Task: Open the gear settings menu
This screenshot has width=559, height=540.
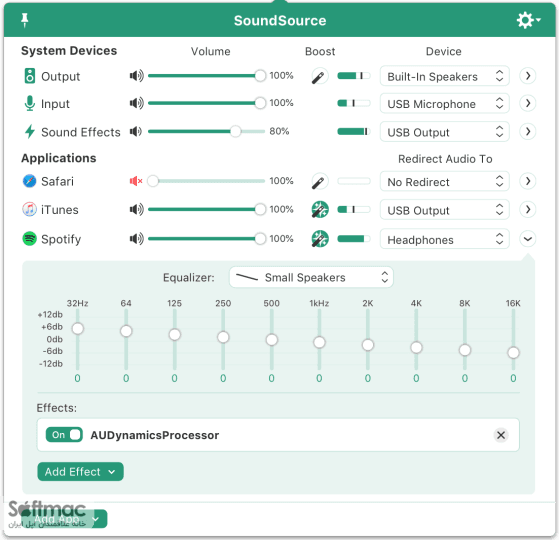Action: click(528, 20)
